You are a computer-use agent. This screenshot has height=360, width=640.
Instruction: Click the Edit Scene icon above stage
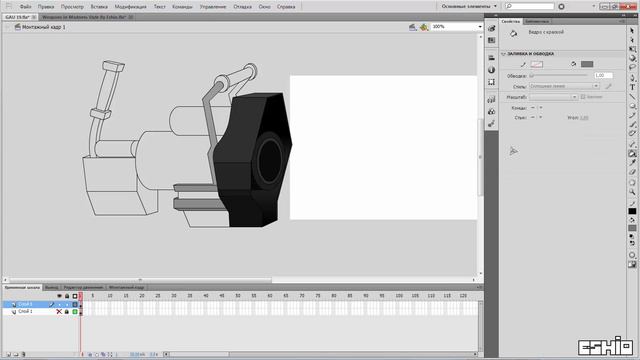coord(413,27)
